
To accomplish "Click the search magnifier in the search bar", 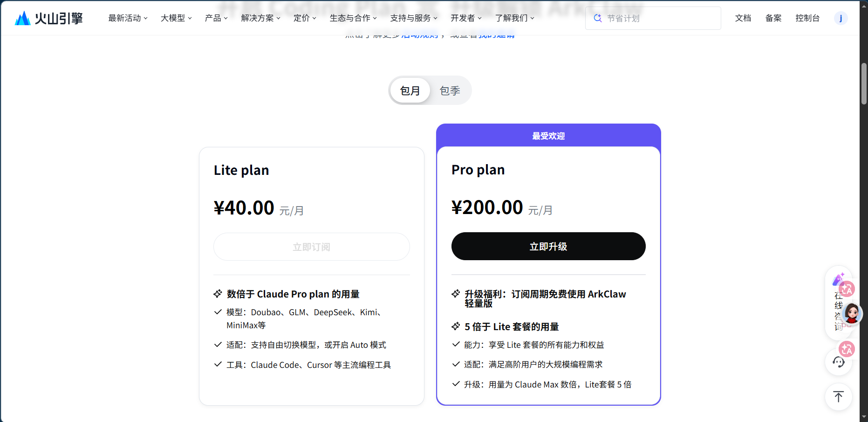I will pos(597,18).
